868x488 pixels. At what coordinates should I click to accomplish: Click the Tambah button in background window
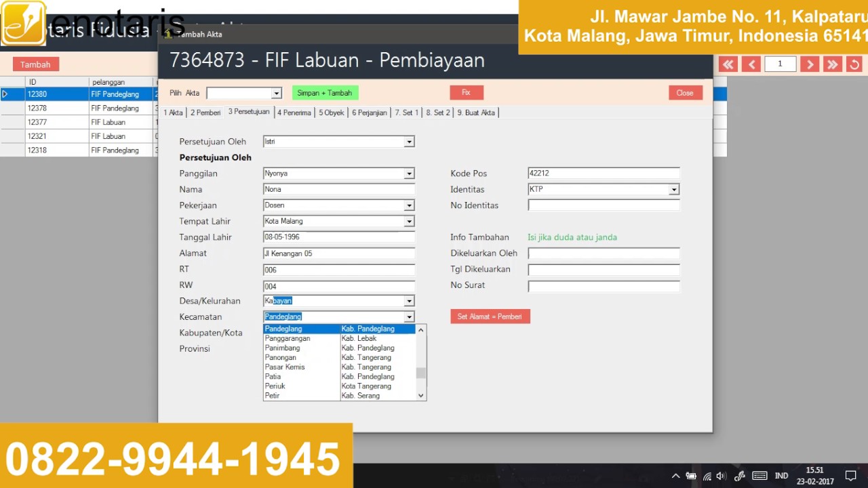tap(35, 64)
